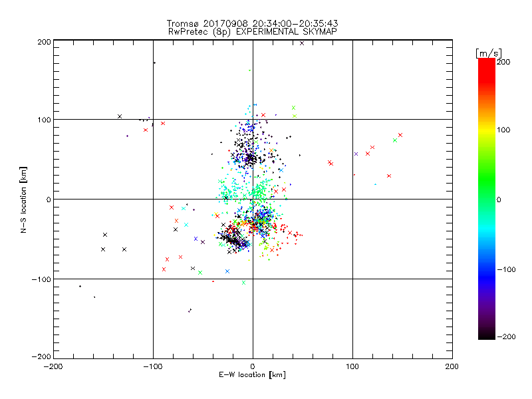Click the colorbar label '-100'

(506, 270)
